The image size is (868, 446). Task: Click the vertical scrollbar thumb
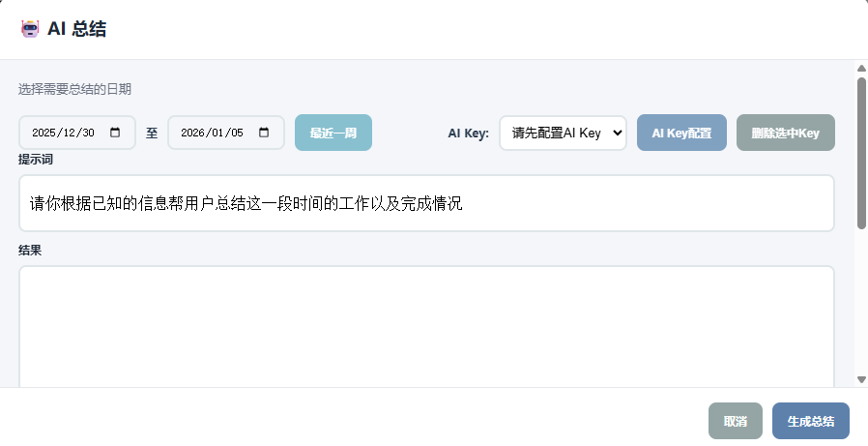861,153
